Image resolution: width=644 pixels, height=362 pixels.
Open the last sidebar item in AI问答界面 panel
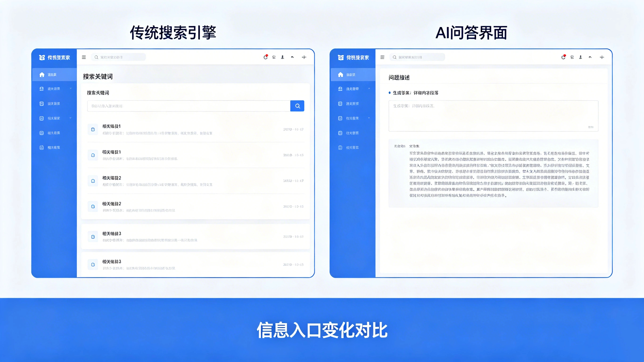tap(353, 147)
